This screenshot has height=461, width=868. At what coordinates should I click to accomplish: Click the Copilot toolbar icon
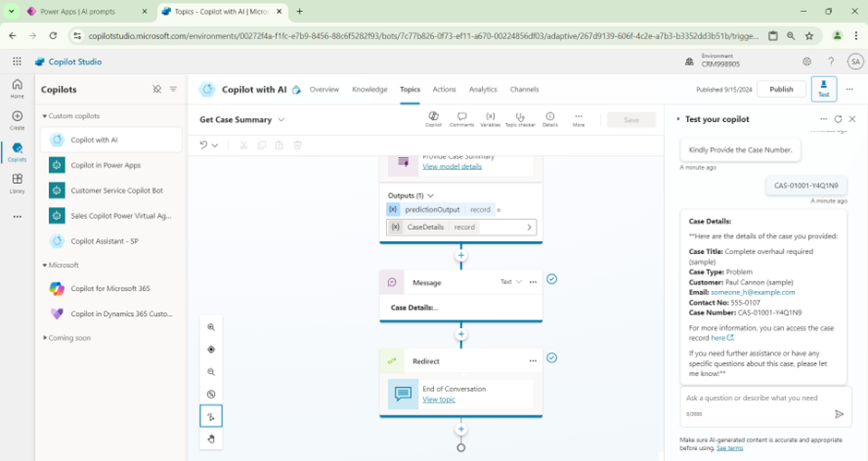(x=433, y=119)
